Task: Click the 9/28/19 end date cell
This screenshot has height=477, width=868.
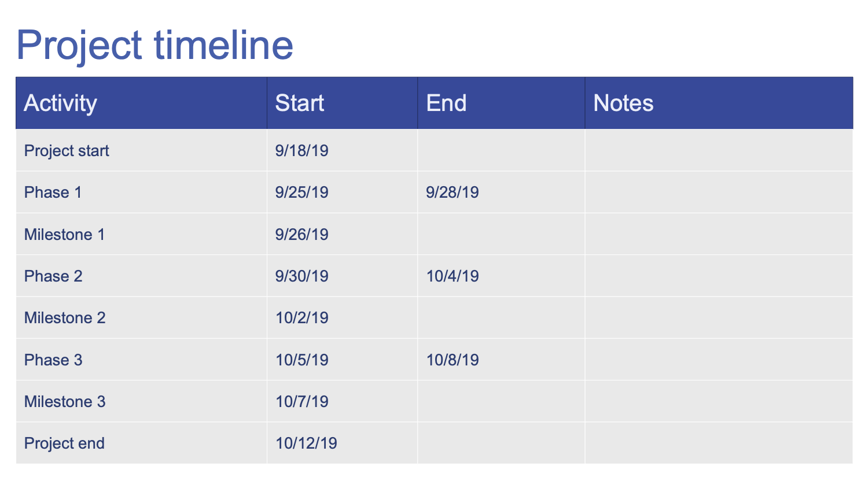Action: tap(452, 193)
